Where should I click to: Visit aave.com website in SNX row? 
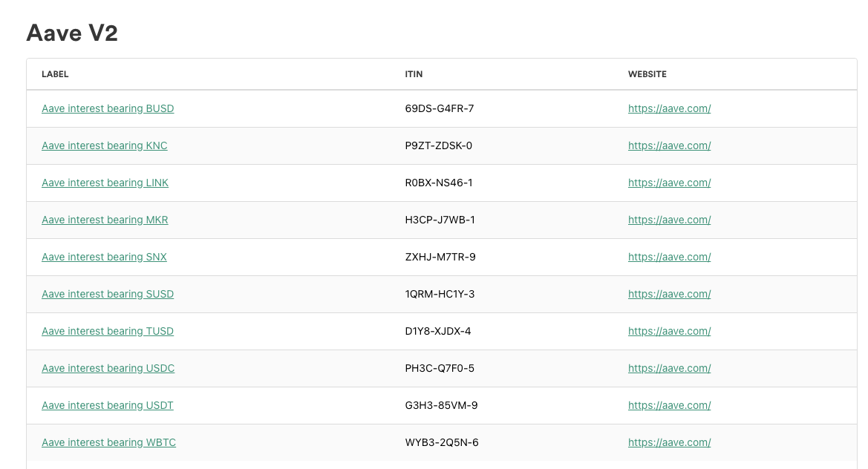pos(669,257)
